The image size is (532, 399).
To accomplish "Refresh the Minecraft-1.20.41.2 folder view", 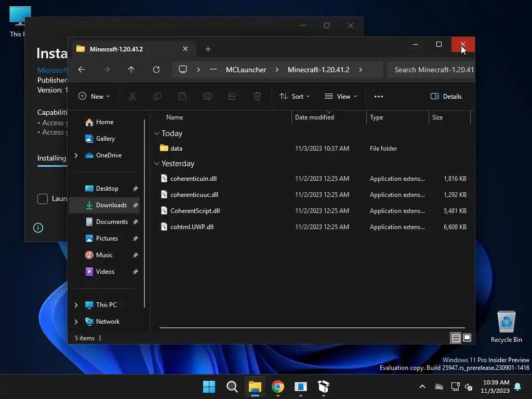I will click(x=156, y=70).
